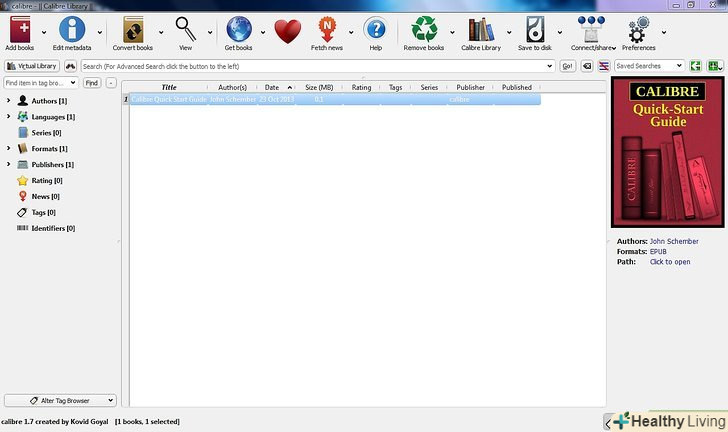728x432 pixels.
Task: Select the Calibre Quick Start Guide row
Action: click(x=335, y=99)
